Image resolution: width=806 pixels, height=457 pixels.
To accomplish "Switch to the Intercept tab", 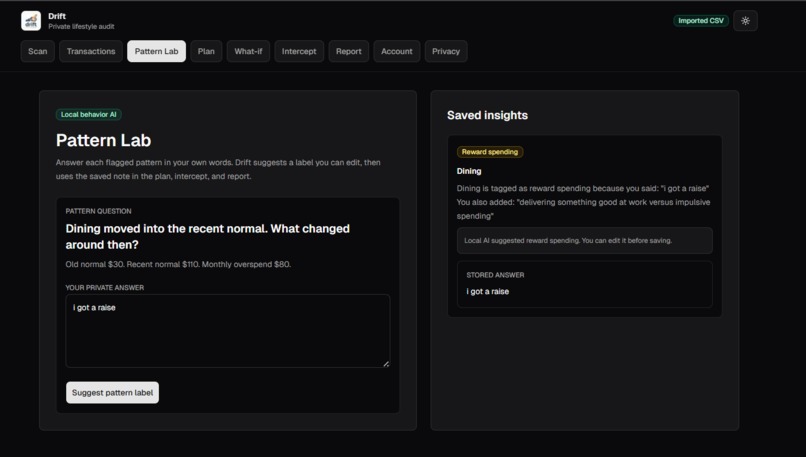I will 299,51.
